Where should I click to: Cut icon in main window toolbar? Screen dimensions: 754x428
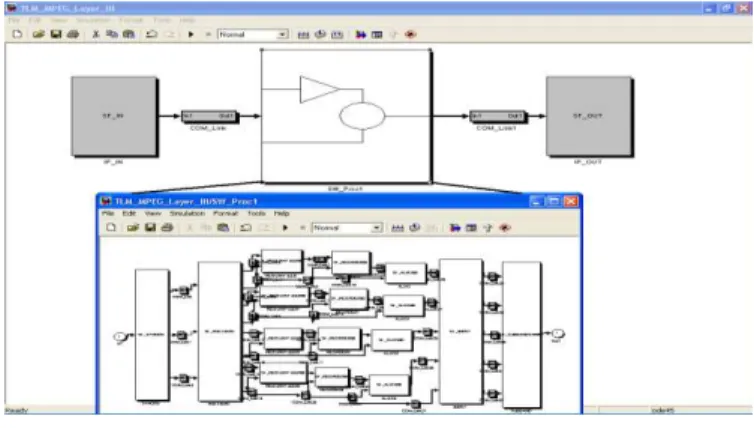tap(95, 34)
